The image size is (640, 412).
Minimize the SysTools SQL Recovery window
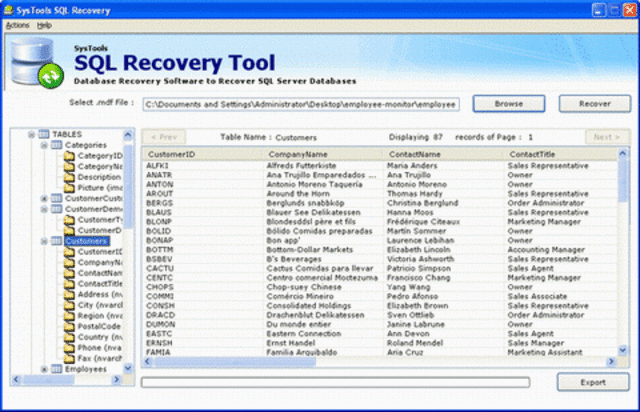(x=599, y=10)
